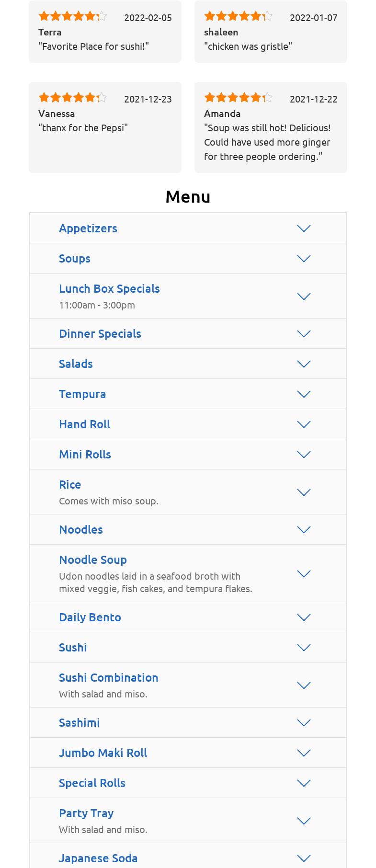Click the Dinner Specials chevron arrow
This screenshot has width=376, height=868.
point(304,334)
